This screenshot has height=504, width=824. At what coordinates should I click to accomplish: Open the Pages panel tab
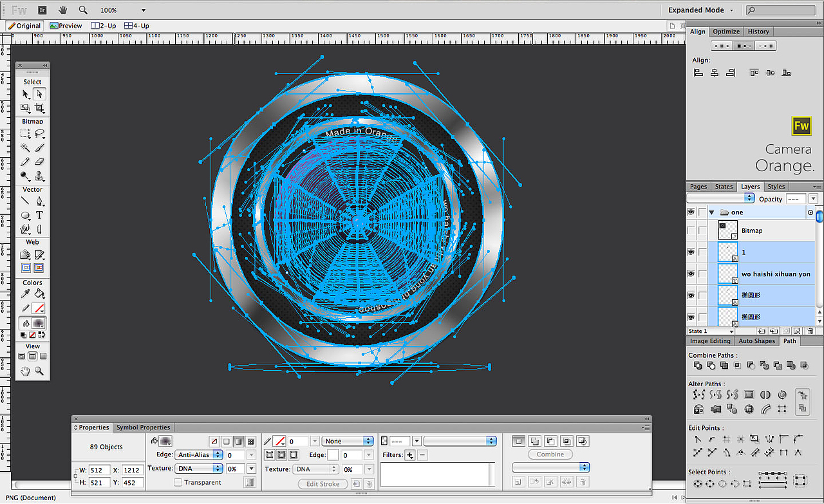(698, 187)
